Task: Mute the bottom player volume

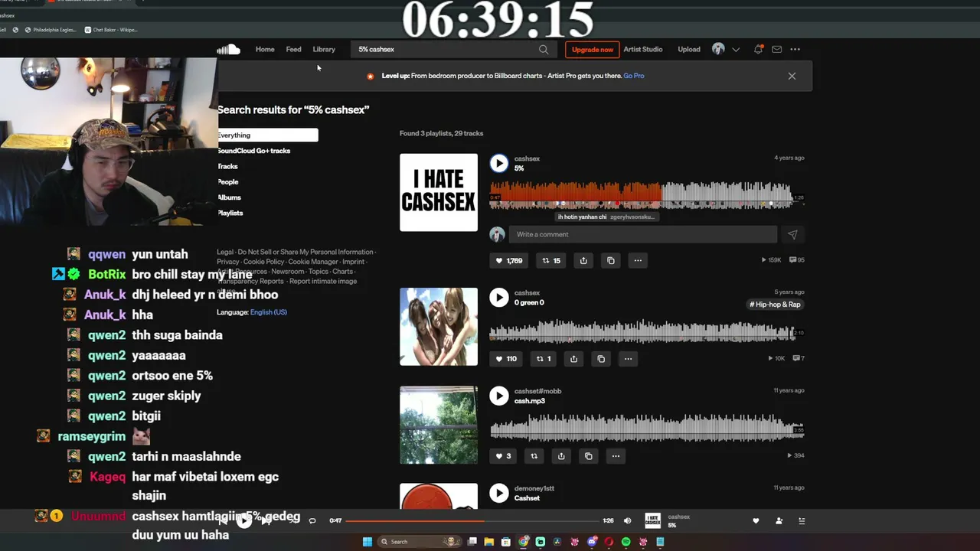Action: [628, 521]
